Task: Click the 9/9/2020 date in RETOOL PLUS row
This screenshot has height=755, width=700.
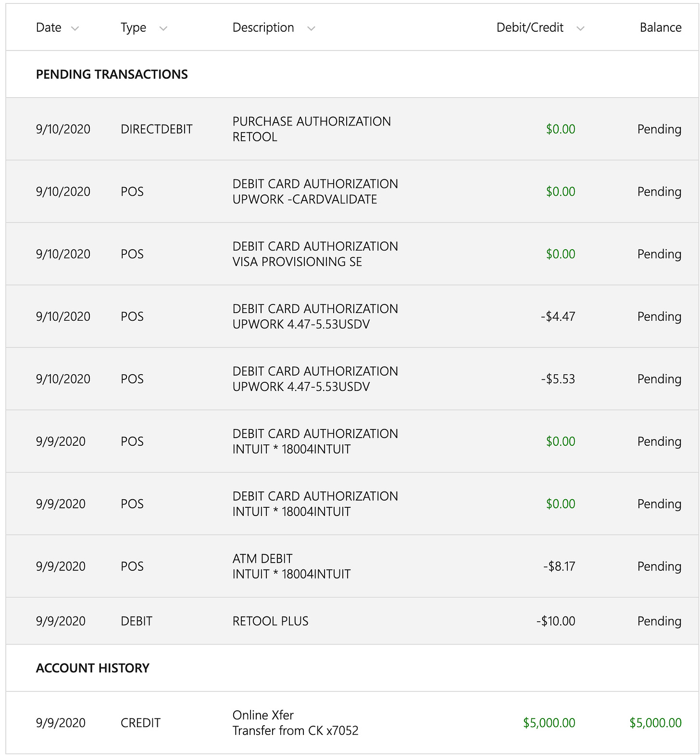Action: (61, 621)
